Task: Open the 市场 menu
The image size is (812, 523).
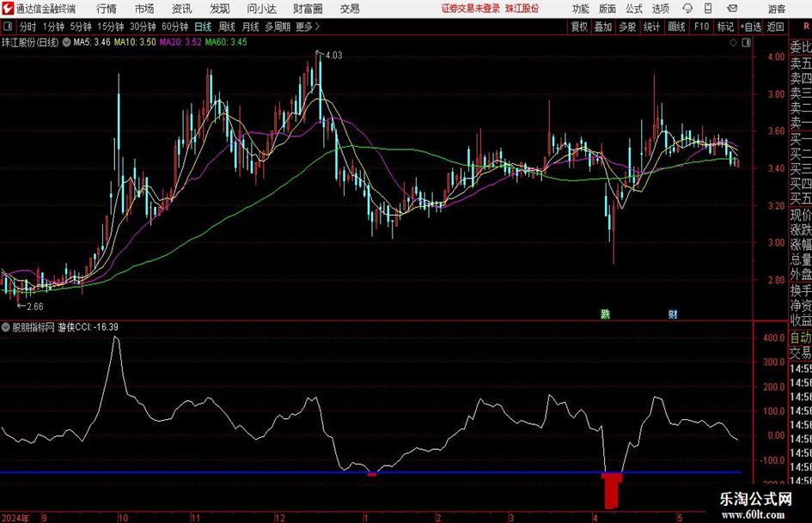Action: [x=144, y=9]
